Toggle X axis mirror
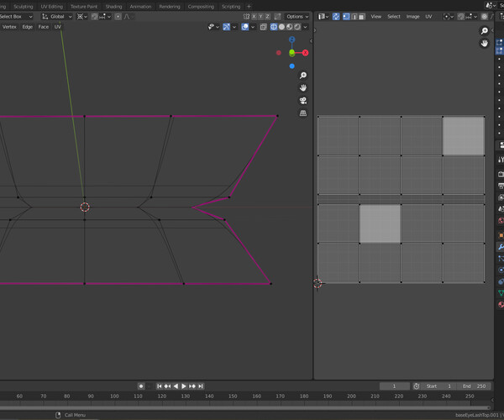The height and width of the screenshot is (420, 504). coord(254,17)
